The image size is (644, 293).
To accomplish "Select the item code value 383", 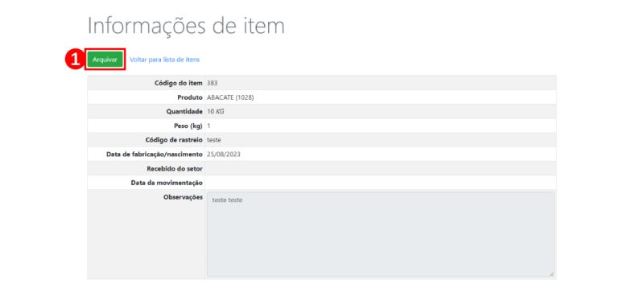I will tap(213, 83).
